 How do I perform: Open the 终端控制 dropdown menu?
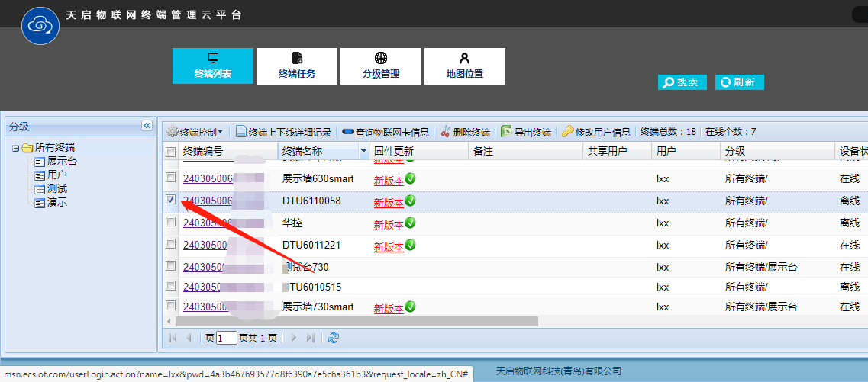pos(195,132)
